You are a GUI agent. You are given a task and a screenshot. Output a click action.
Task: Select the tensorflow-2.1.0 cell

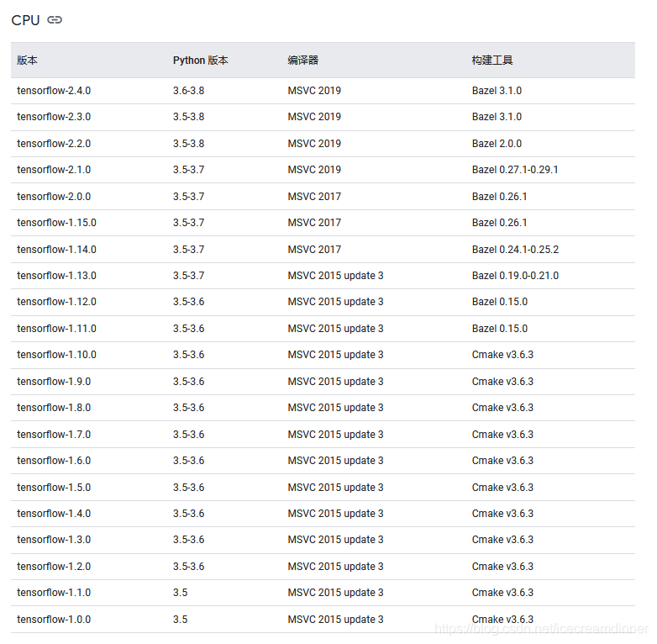(x=54, y=169)
